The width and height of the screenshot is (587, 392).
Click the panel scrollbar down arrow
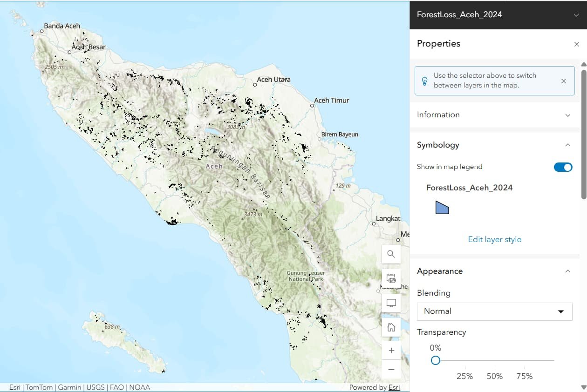click(x=583, y=387)
